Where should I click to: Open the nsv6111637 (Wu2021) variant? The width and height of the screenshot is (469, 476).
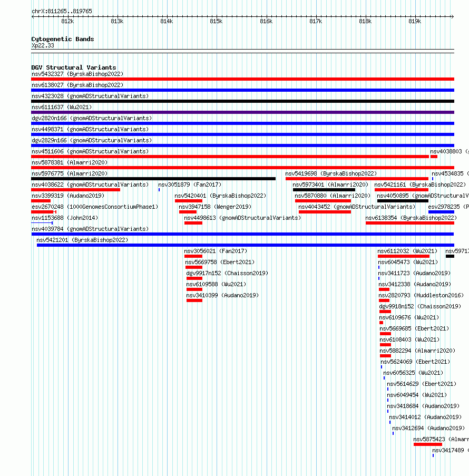(x=62, y=107)
